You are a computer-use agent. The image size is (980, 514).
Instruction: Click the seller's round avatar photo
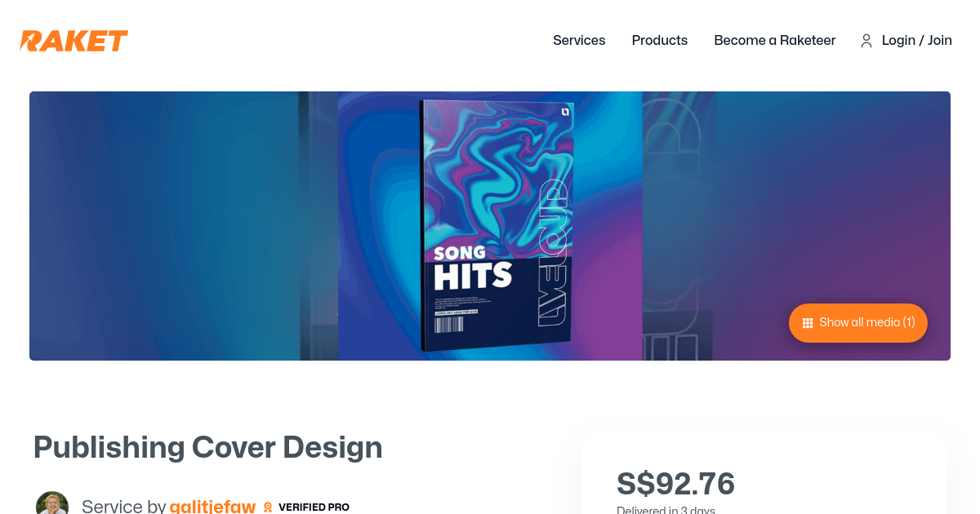[x=52, y=503]
